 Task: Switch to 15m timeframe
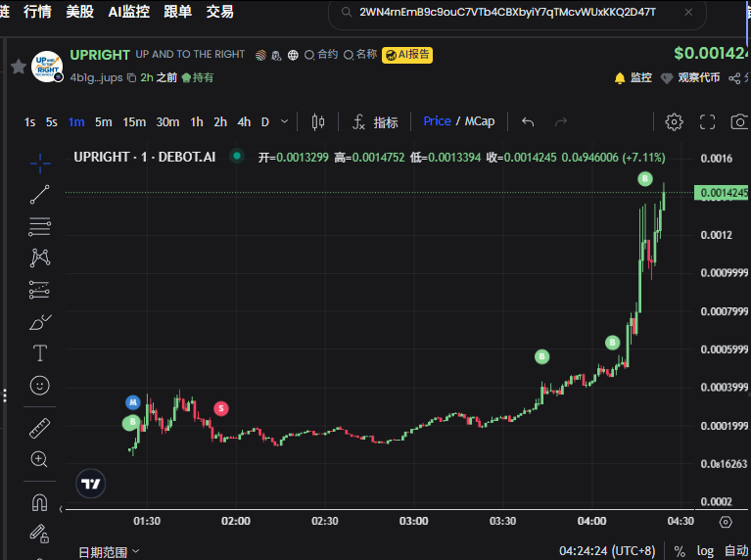tap(134, 122)
